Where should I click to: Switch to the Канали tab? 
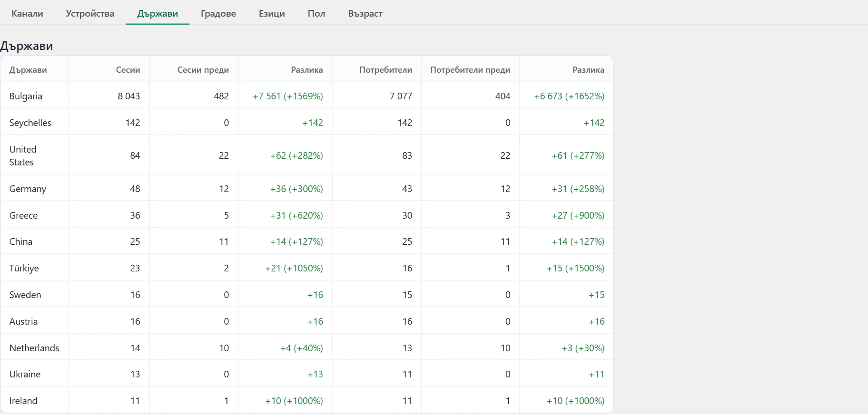(27, 13)
